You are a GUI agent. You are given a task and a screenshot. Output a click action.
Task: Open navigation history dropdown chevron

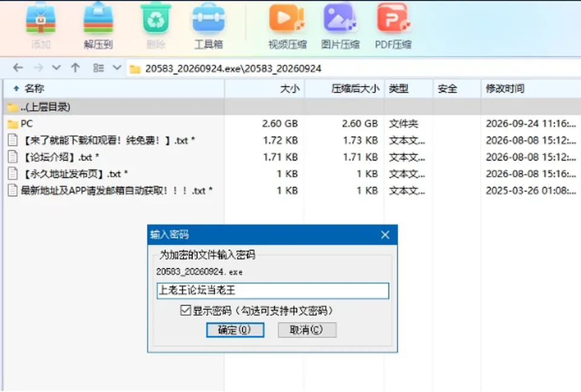[56, 68]
